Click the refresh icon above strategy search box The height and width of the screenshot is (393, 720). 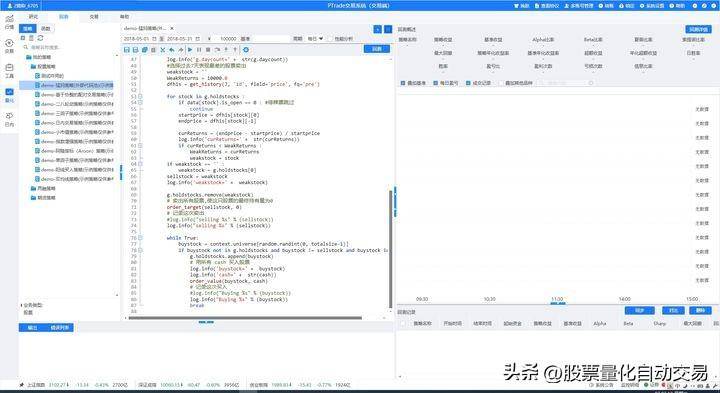(40, 38)
